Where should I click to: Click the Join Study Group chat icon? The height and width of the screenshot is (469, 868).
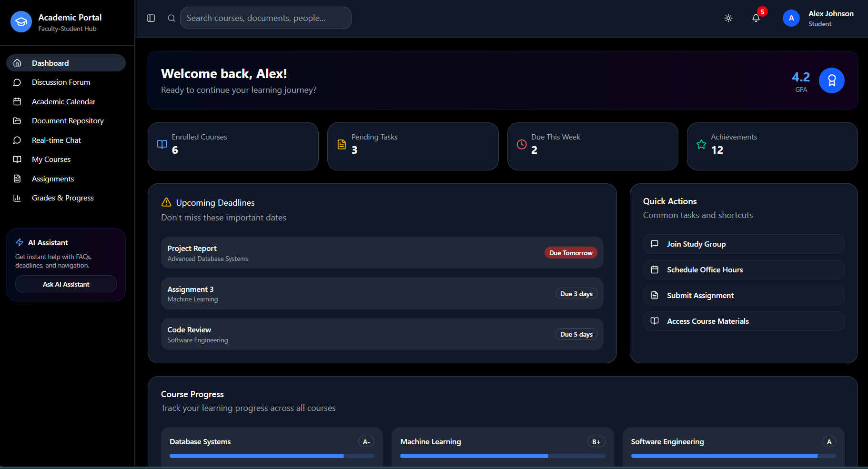(x=655, y=244)
